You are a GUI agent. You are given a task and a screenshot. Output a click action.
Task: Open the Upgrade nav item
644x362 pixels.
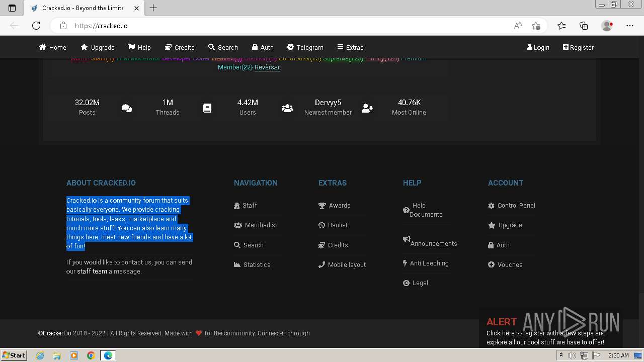click(98, 47)
